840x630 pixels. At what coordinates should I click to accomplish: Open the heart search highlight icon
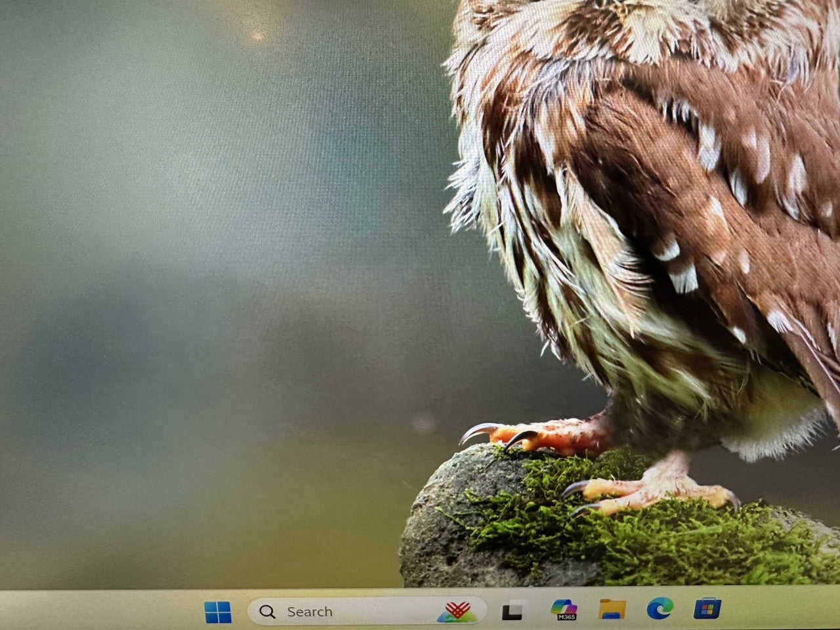pyautogui.click(x=457, y=612)
